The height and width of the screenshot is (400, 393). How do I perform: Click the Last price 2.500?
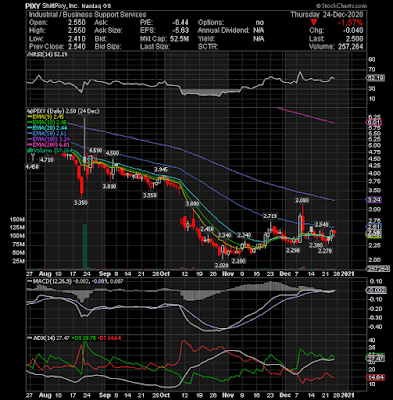(x=354, y=39)
